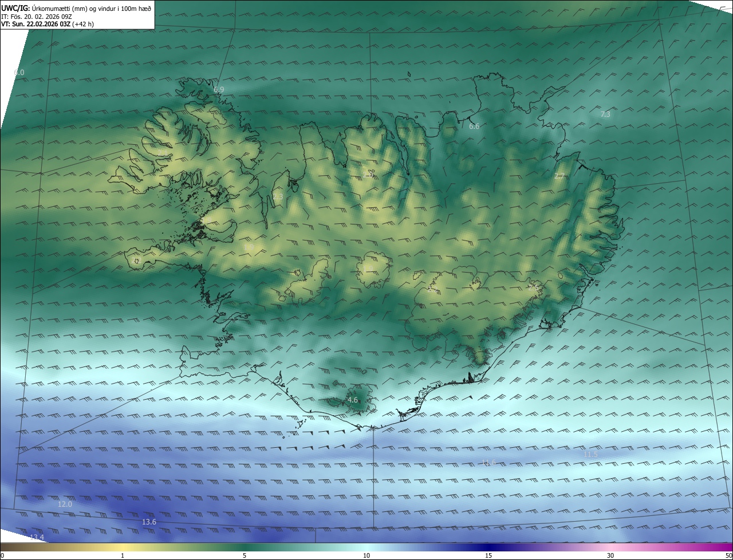Click the 13.4 value at the bottom
The image size is (733, 560).
pyautogui.click(x=37, y=537)
